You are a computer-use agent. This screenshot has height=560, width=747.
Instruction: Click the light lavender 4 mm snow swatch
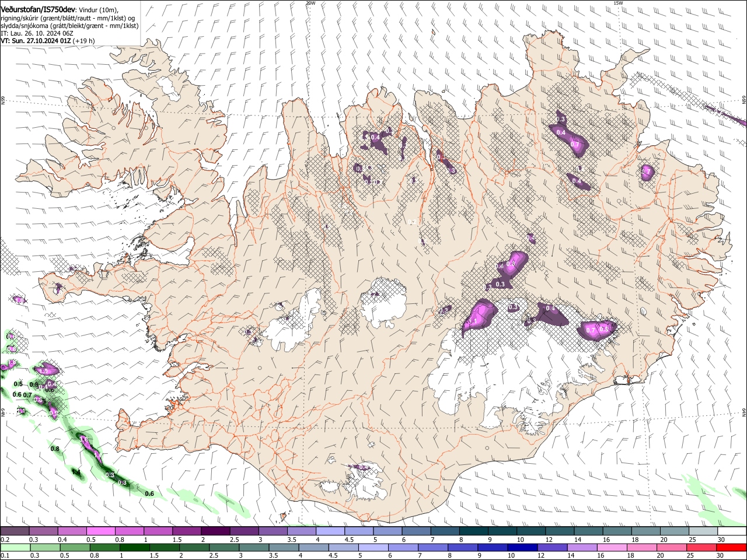click(x=330, y=531)
